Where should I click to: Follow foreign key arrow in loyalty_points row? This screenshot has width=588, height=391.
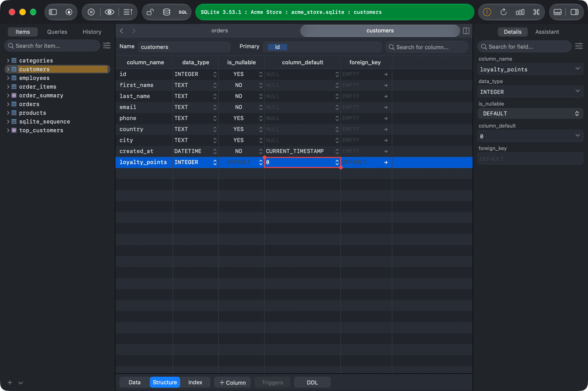[386, 162]
